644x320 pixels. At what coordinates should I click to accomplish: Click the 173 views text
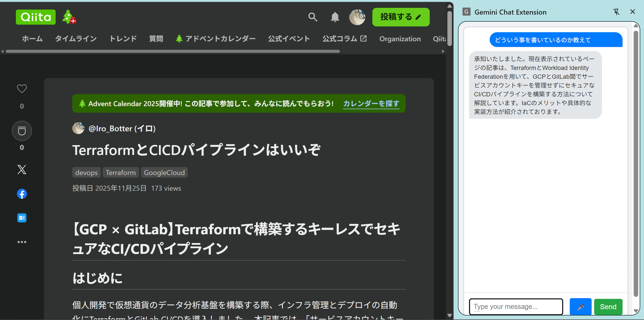point(166,188)
